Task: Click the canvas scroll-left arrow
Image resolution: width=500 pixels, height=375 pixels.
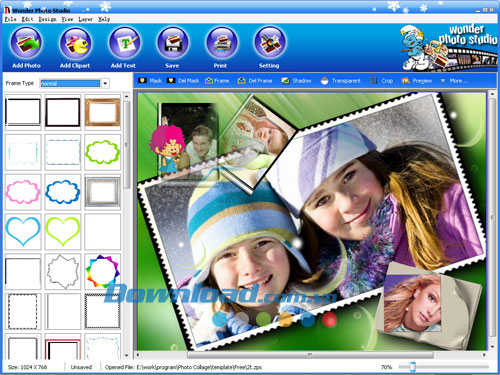Action: click(138, 355)
